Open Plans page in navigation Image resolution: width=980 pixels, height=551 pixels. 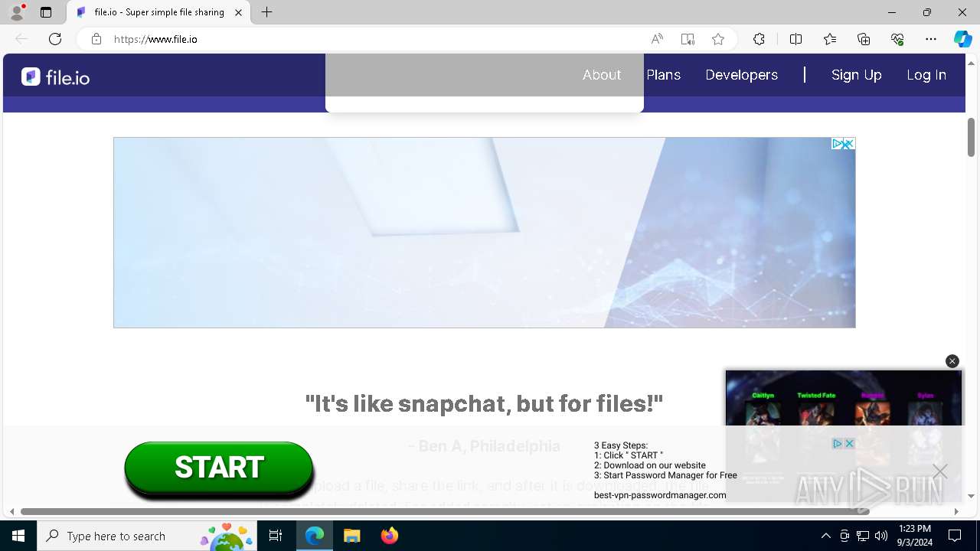click(x=664, y=75)
